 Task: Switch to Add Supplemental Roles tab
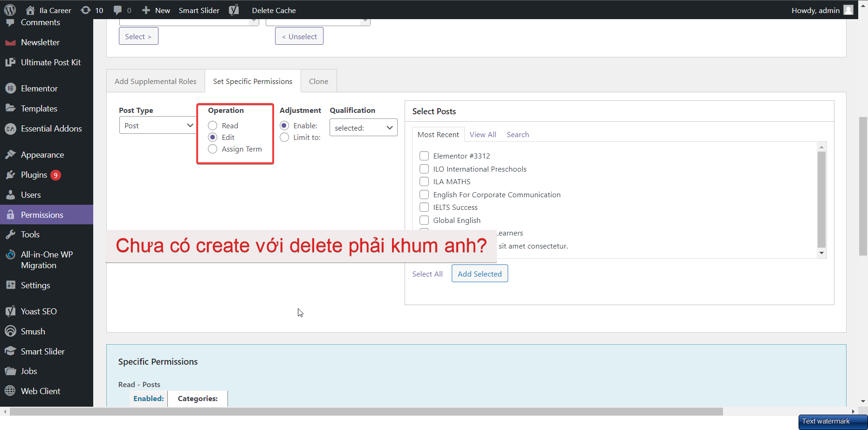[156, 81]
